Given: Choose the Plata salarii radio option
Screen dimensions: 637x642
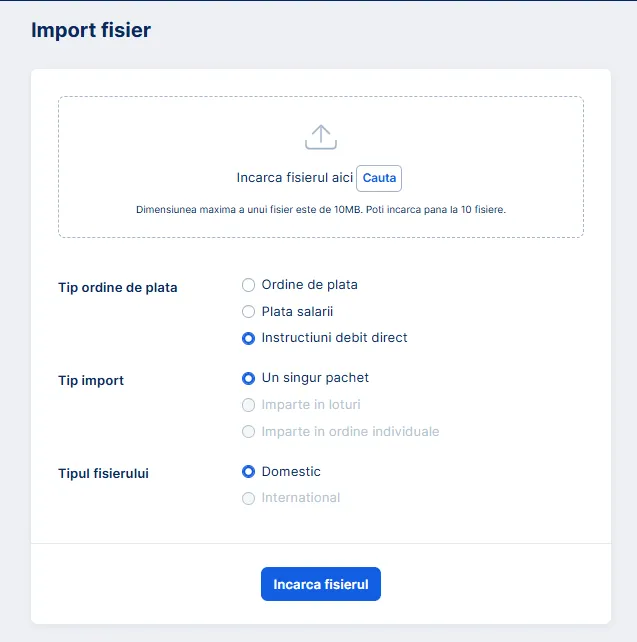Looking at the screenshot, I should pyautogui.click(x=249, y=312).
